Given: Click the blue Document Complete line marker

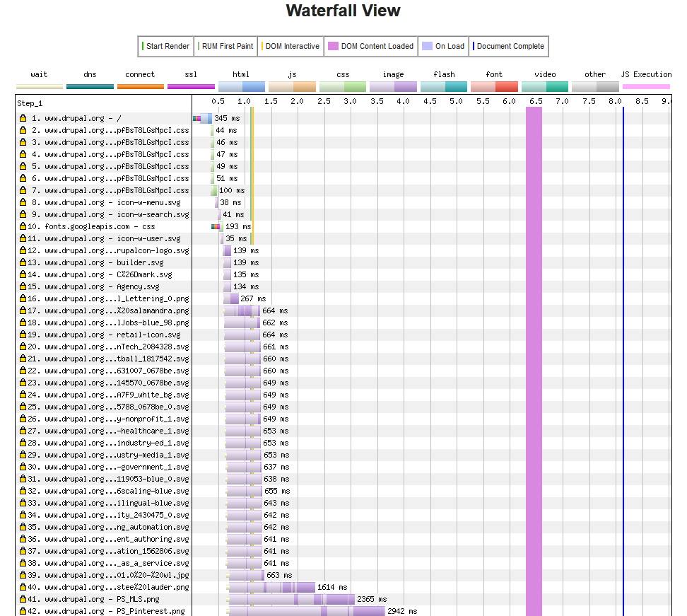Looking at the screenshot, I should point(623,354).
